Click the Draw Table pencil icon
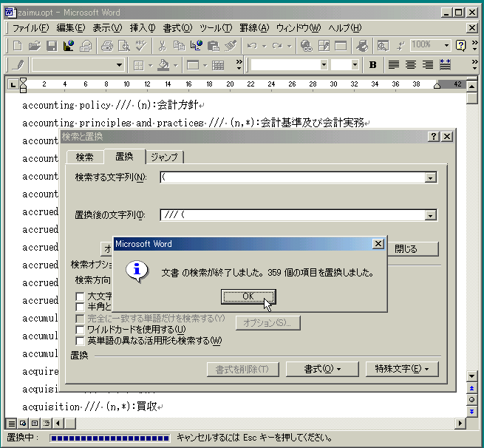Image resolution: width=484 pixels, height=448 pixels. (18, 65)
